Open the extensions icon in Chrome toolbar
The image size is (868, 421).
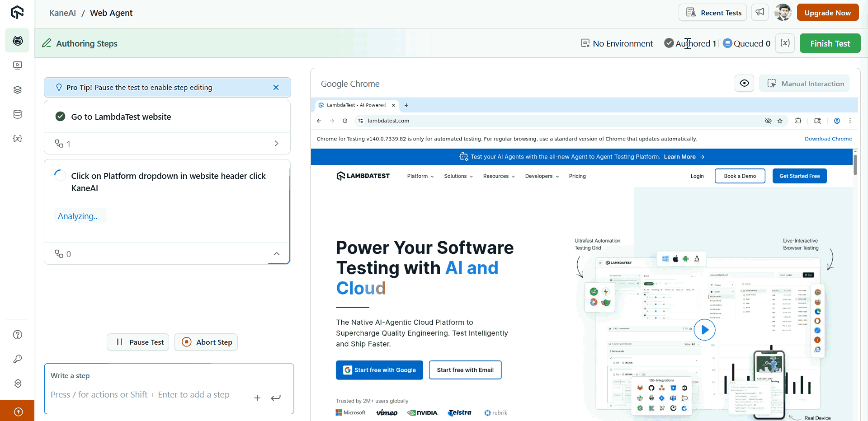click(x=798, y=121)
